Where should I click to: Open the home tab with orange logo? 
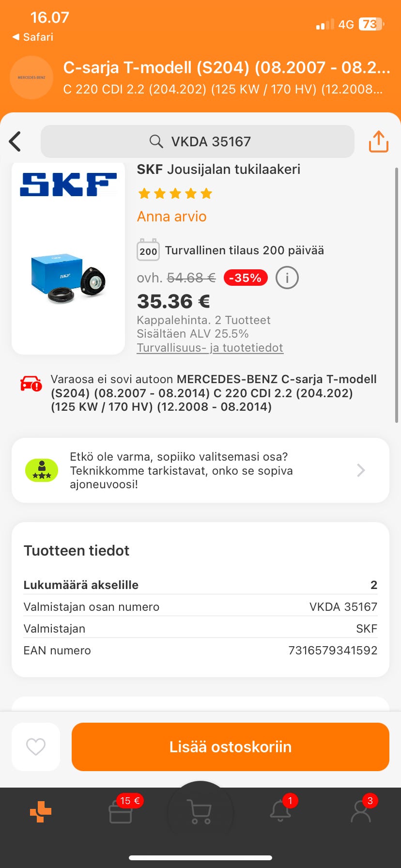41,812
